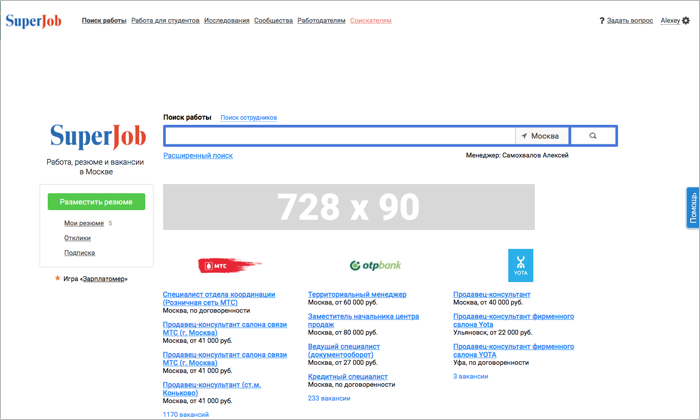Click into the job search text field
This screenshot has width=700, height=420.
click(x=340, y=136)
